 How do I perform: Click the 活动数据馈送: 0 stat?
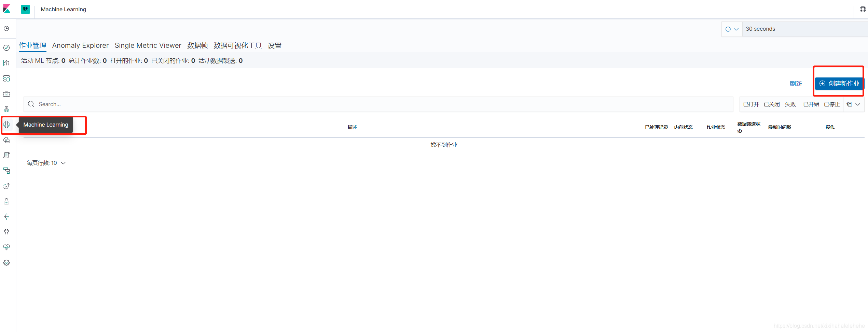click(x=220, y=61)
